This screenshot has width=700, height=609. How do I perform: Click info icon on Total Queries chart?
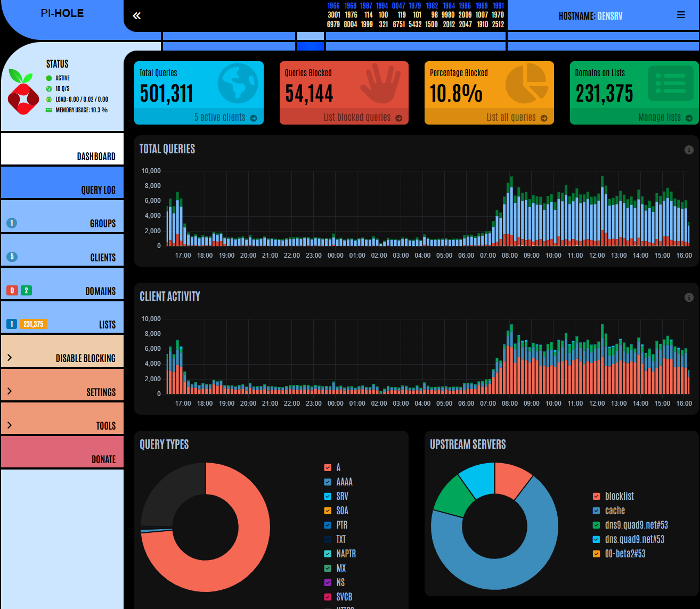[689, 150]
